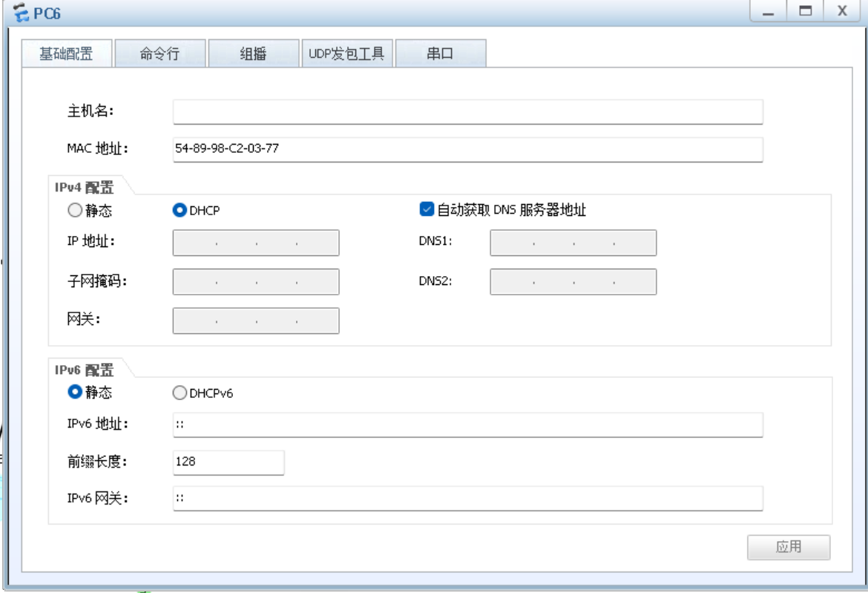Viewport: 868px width, 593px height.
Task: Open the 命令行 tab
Action: 160,53
